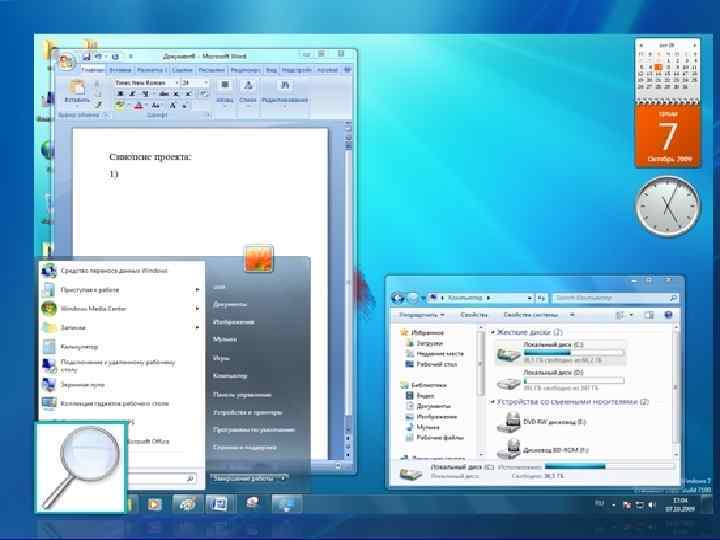
Task: Click Свойства системы in Explorer toolbar
Action: click(x=530, y=315)
